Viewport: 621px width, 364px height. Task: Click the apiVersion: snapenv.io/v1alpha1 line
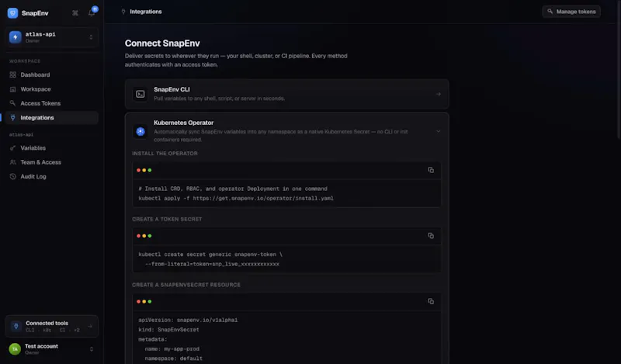(188, 320)
